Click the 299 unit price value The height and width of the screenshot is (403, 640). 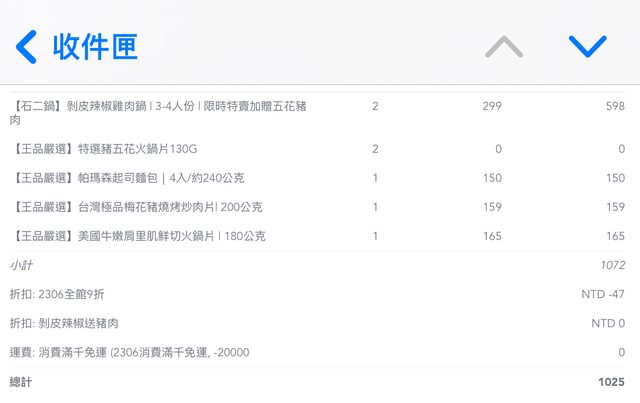pos(491,105)
